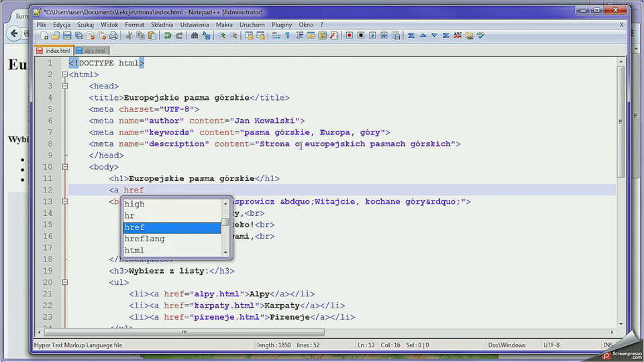Screen dimensions: 644x362
Task: Collapse the ul fold marker on line 20
Action: [x=65, y=282]
